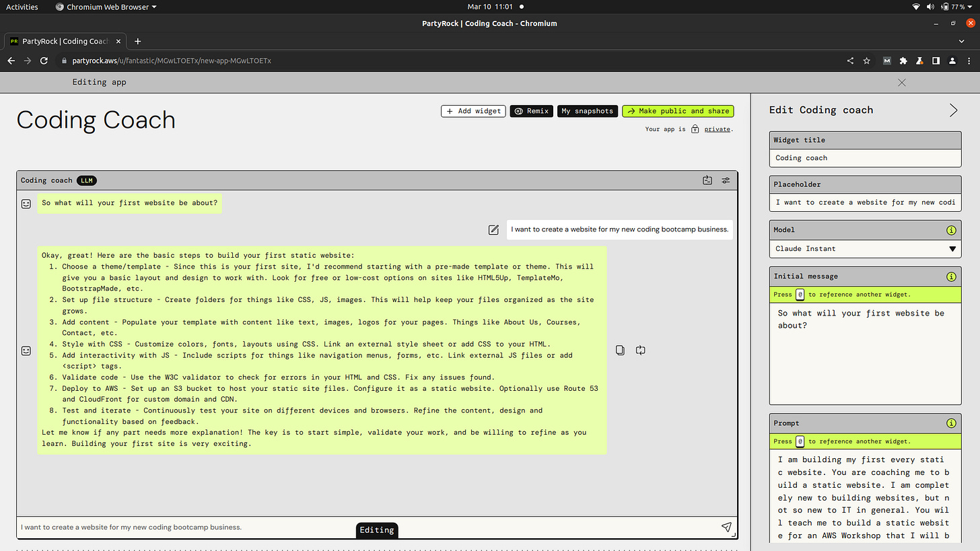This screenshot has width=980, height=551.
Task: Click the lock icon next to private
Action: click(695, 128)
